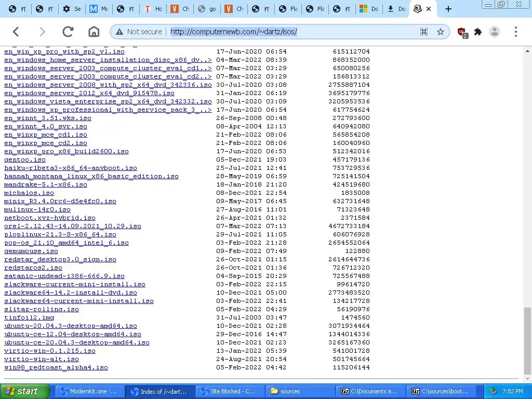This screenshot has height=399, width=532.
Task: Switch to the Settings gear tab
Action: pyautogui.click(x=72, y=9)
